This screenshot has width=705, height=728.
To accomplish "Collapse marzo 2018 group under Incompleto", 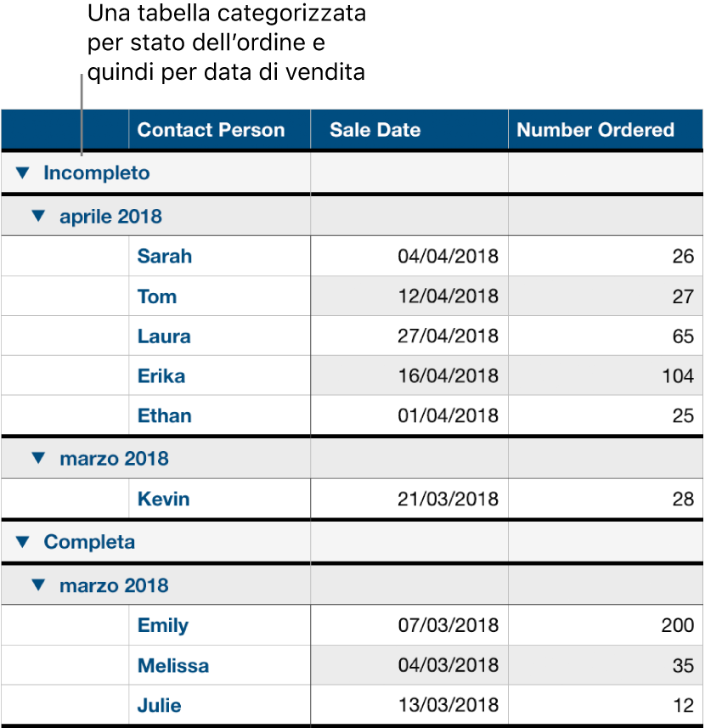I will pyautogui.click(x=37, y=458).
